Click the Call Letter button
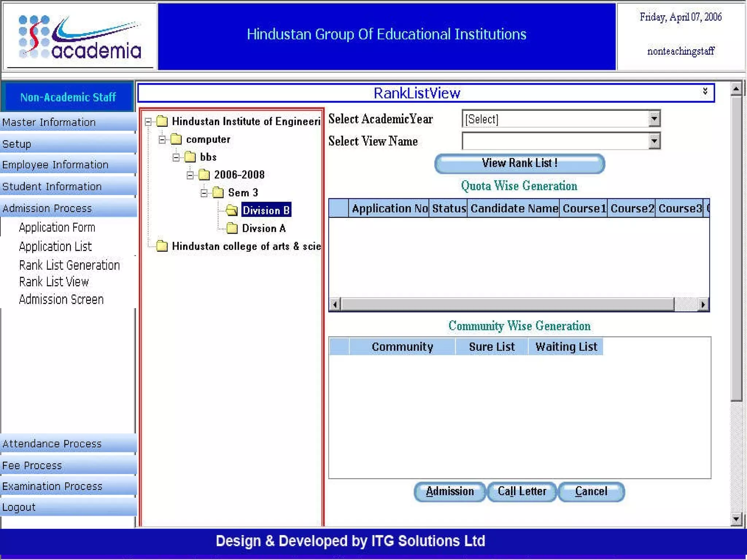 [x=522, y=491]
